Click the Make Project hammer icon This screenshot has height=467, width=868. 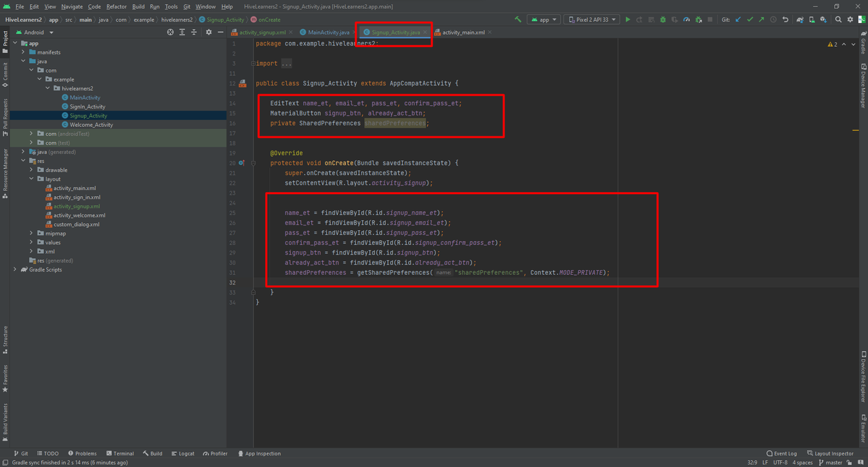(518, 20)
